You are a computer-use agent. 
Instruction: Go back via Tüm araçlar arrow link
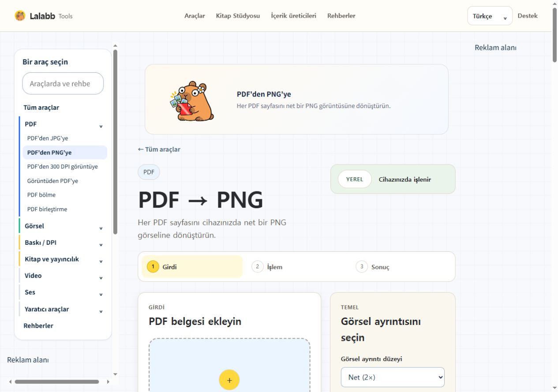coord(159,149)
